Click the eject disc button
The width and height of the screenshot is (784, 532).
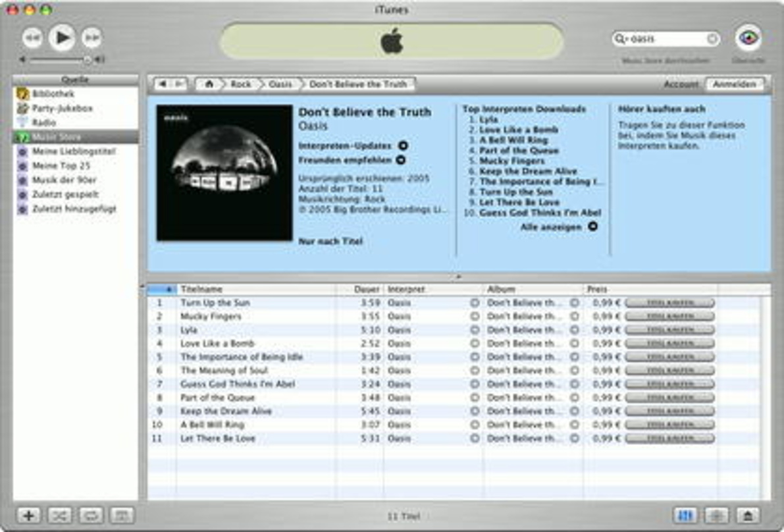748,516
